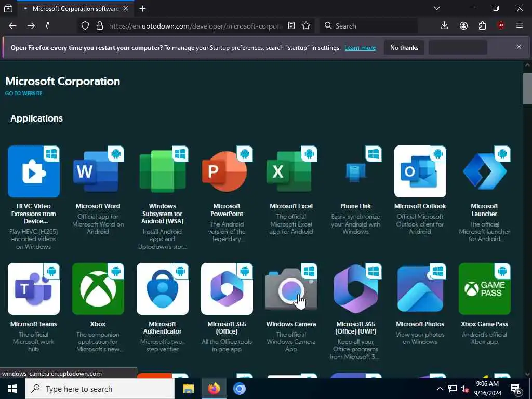Go back to previous page

[x=12, y=26]
